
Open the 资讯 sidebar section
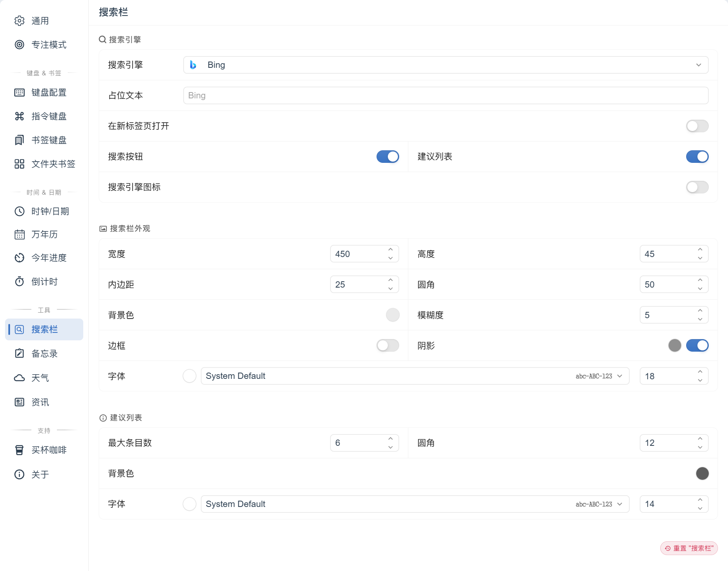(x=44, y=402)
